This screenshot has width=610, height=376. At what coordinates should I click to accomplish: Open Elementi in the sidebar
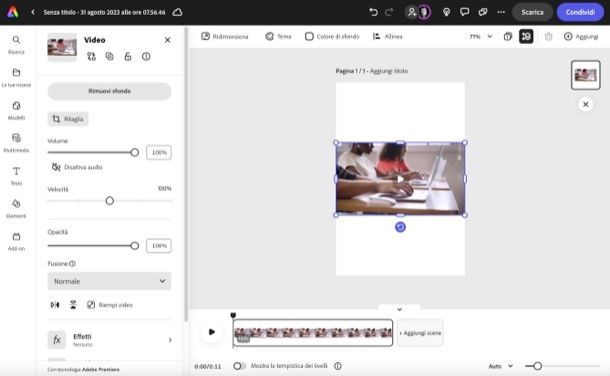16,209
